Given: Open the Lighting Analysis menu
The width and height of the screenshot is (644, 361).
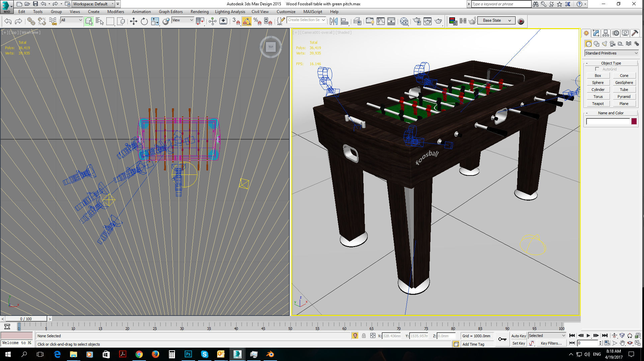Looking at the screenshot, I should [230, 12].
